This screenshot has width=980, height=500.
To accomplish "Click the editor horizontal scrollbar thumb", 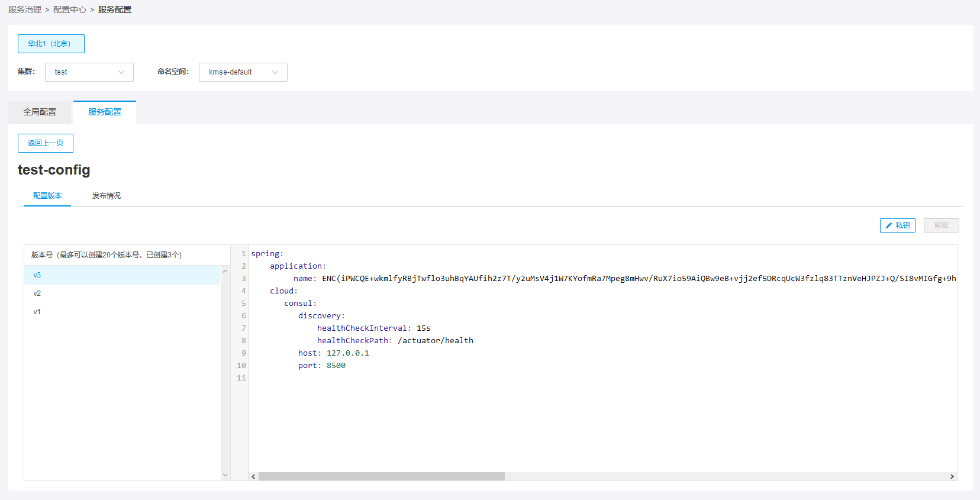I will 382,476.
